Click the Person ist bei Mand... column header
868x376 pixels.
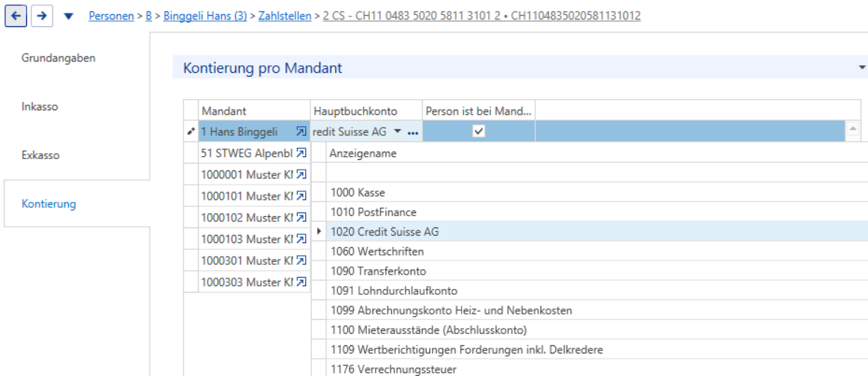479,111
